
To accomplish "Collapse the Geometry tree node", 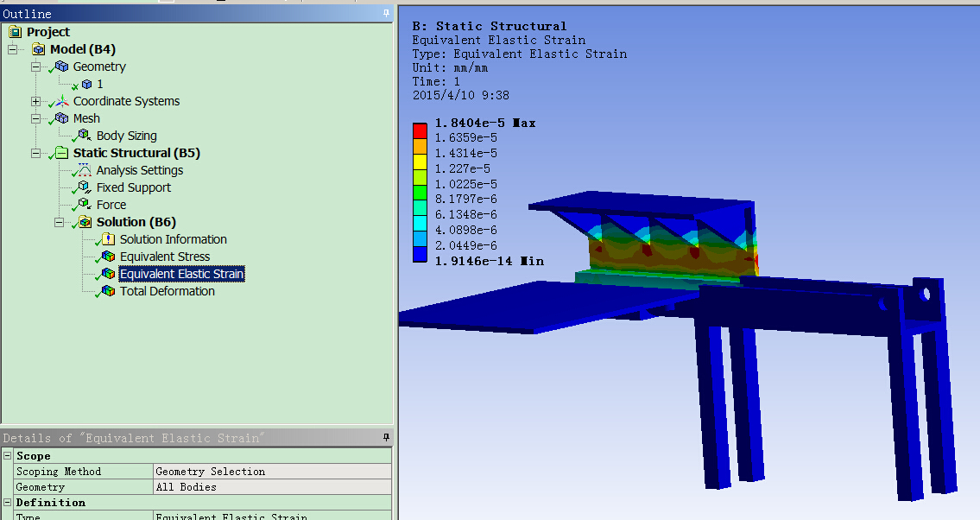I will 35,67.
